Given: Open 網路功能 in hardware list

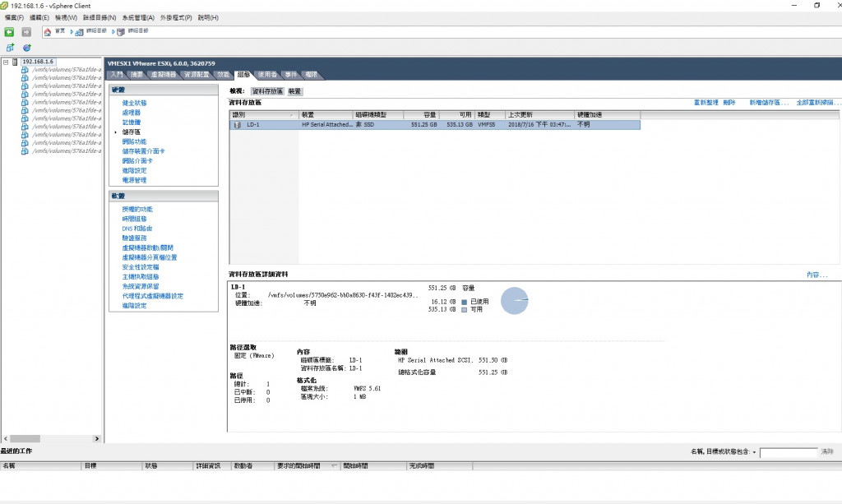Looking at the screenshot, I should point(134,141).
